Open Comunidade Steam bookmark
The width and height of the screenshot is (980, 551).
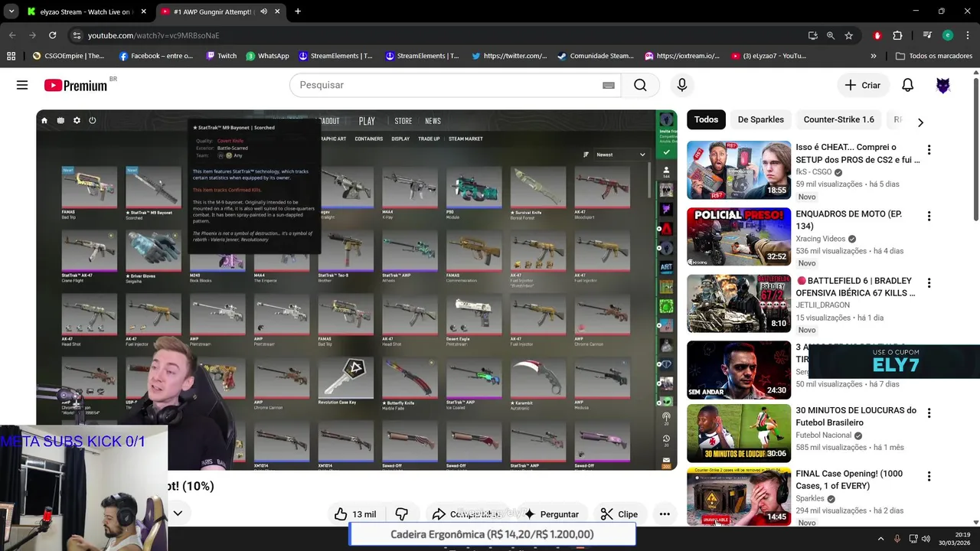tap(596, 56)
